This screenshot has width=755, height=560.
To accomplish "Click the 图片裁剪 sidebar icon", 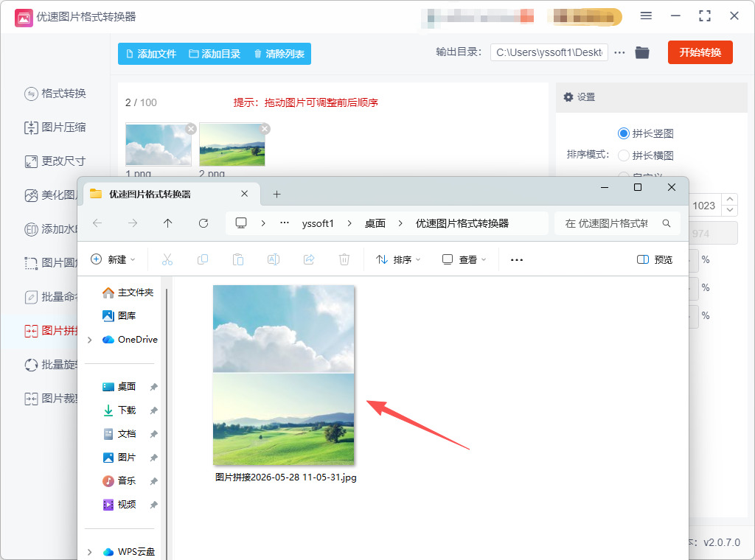I will tap(31, 399).
